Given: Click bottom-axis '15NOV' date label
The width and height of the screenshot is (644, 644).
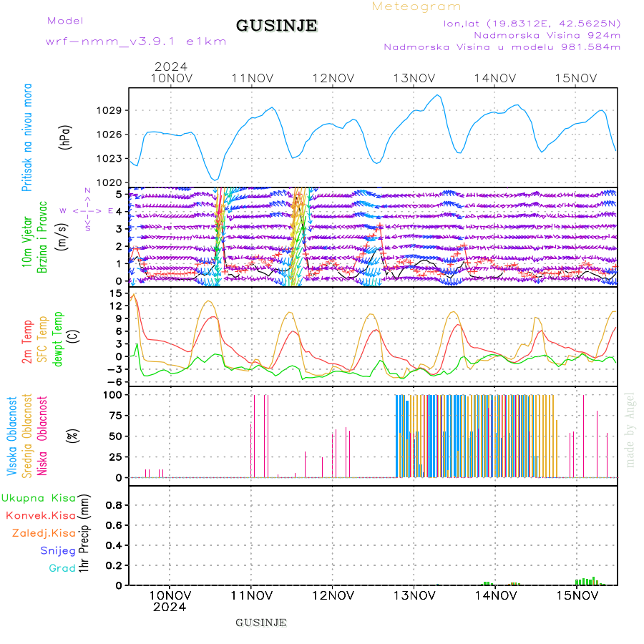Looking at the screenshot, I should click(x=577, y=596).
